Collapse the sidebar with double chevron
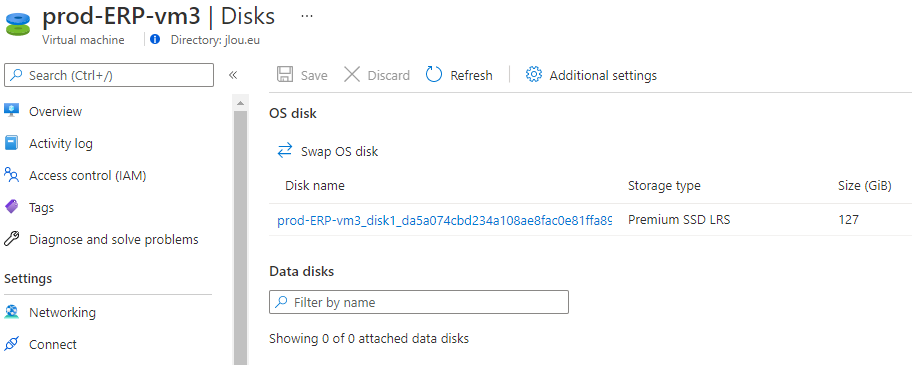Viewport: 912px width, 365px height. point(233,75)
